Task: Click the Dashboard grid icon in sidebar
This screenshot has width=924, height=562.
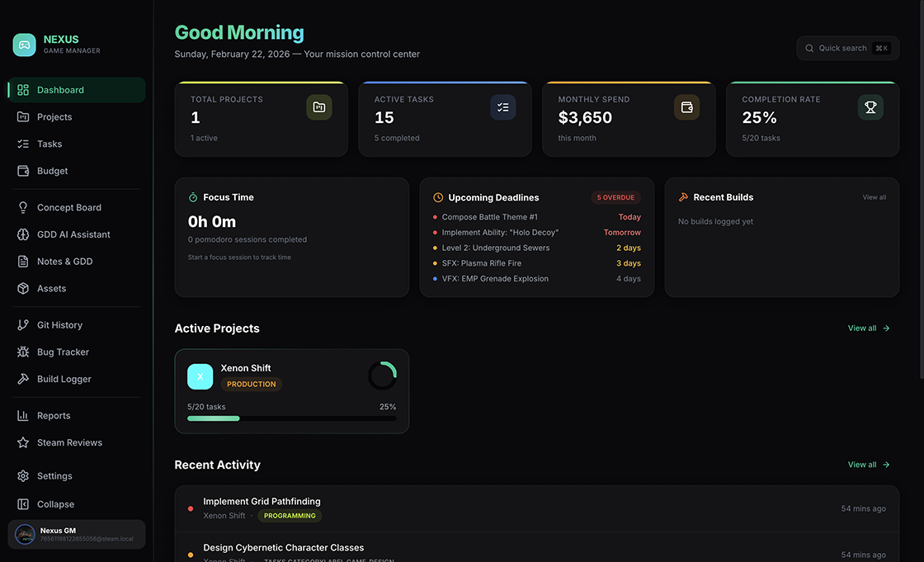Action: 23,90
